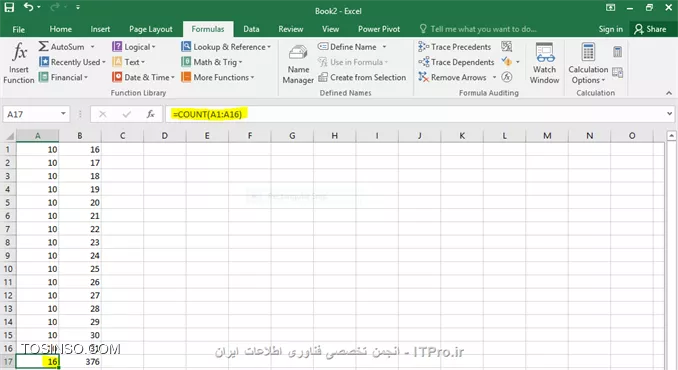
Task: Click Select All corner triangle
Action: pyautogui.click(x=10, y=136)
